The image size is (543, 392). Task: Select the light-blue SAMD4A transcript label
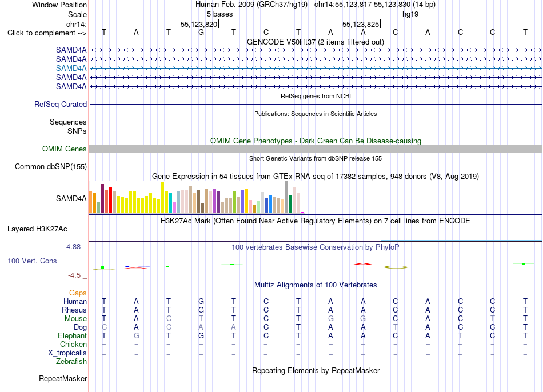71,68
